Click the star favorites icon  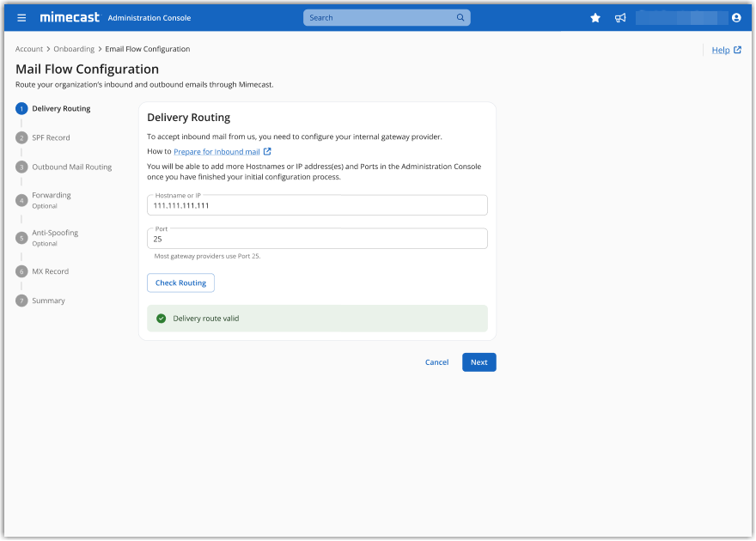pyautogui.click(x=595, y=18)
